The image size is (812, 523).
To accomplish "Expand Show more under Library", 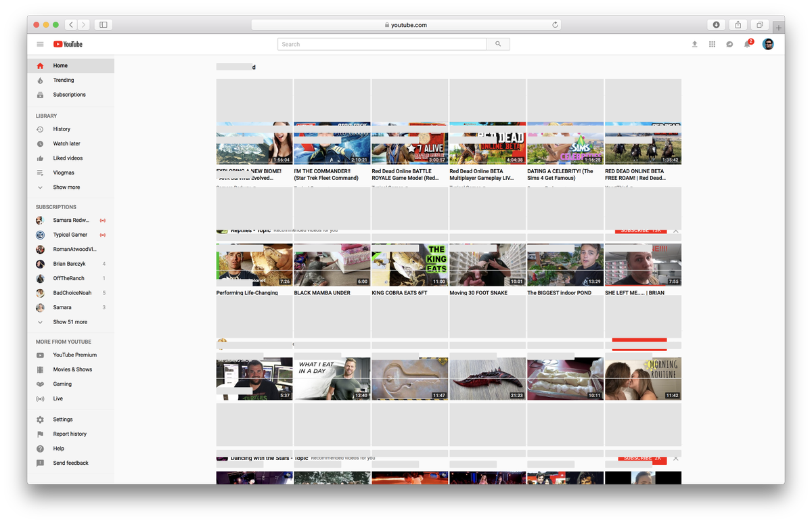I will click(x=70, y=187).
